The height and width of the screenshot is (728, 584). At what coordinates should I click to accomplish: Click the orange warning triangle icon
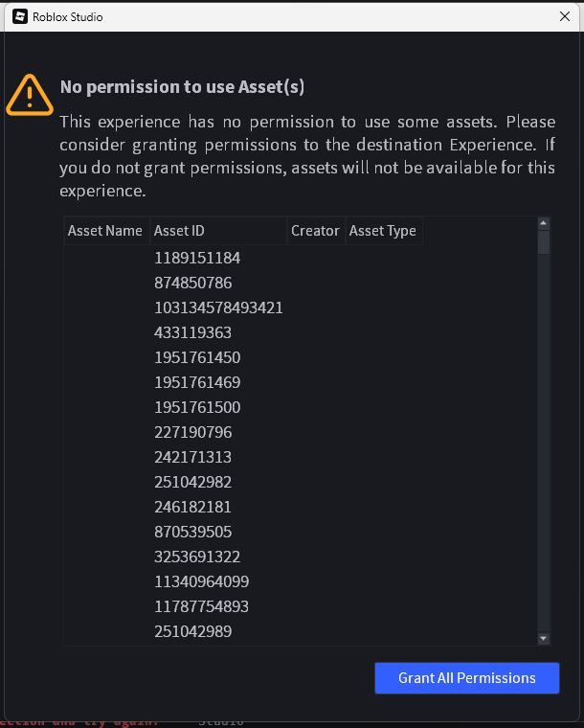click(30, 94)
